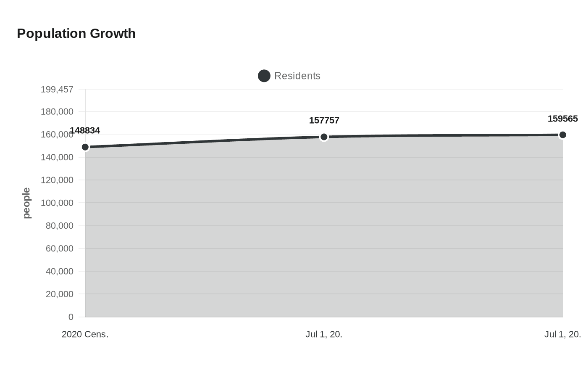Click the 159565 data value label

(562, 119)
